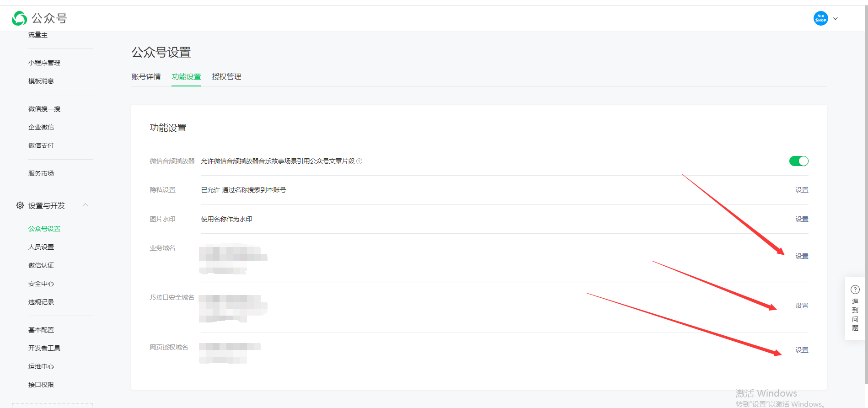Screen dimensions: 868x408
Task: Click 设置 link for 隐私设置
Action: point(801,190)
